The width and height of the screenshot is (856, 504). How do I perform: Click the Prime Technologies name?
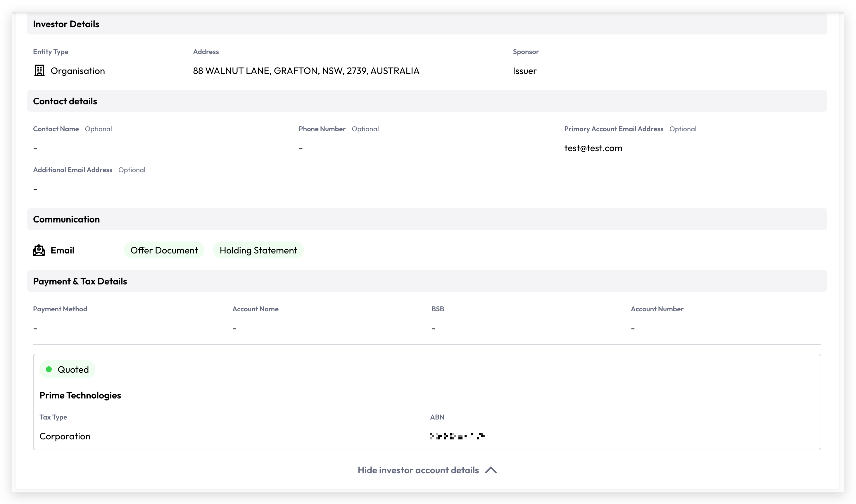click(80, 395)
